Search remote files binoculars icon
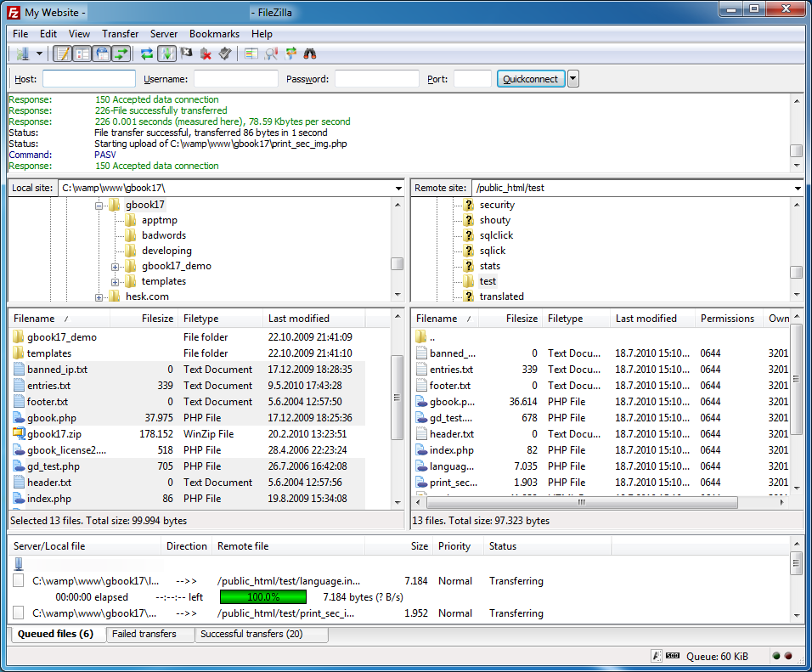This screenshot has width=812, height=672. pyautogui.click(x=310, y=54)
